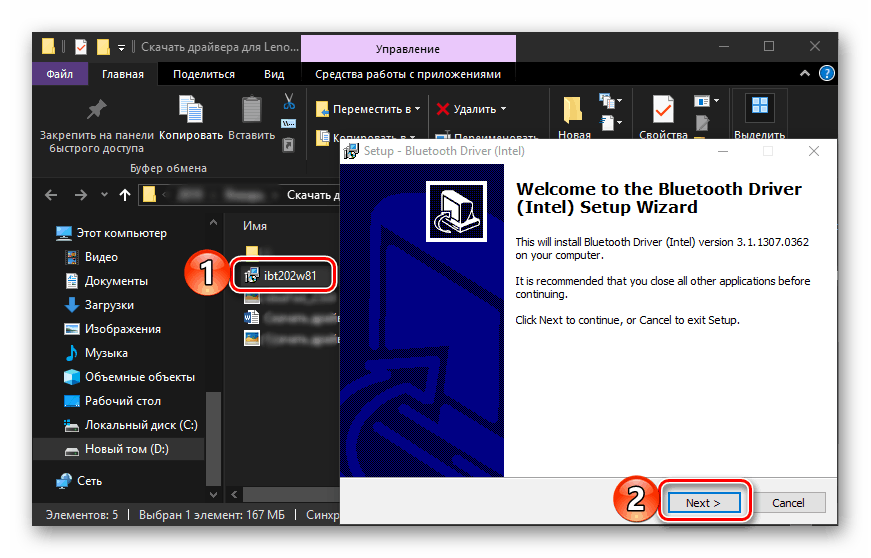Open the Файл menu tab
Image resolution: width=871 pixels, height=558 pixels.
(x=59, y=74)
